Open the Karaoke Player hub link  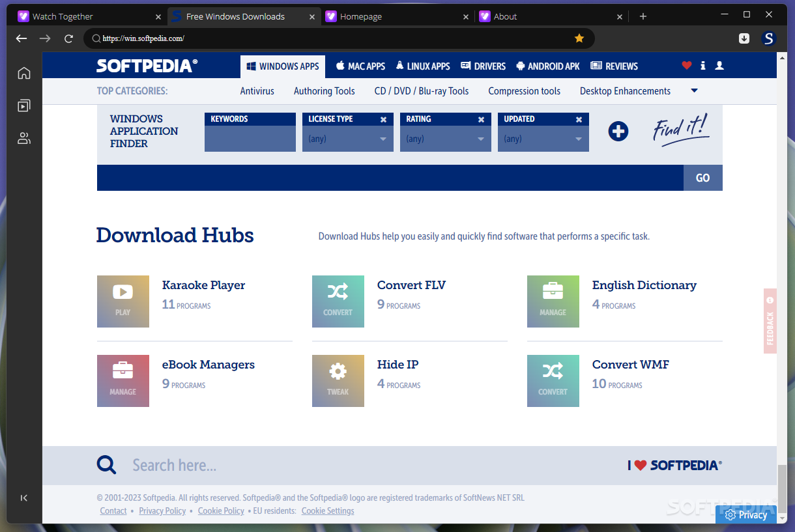click(204, 285)
